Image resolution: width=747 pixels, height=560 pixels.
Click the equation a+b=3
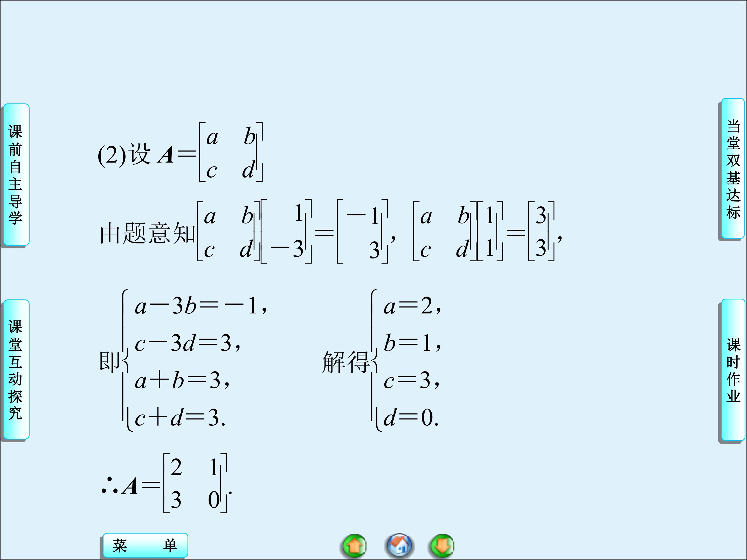tap(182, 381)
